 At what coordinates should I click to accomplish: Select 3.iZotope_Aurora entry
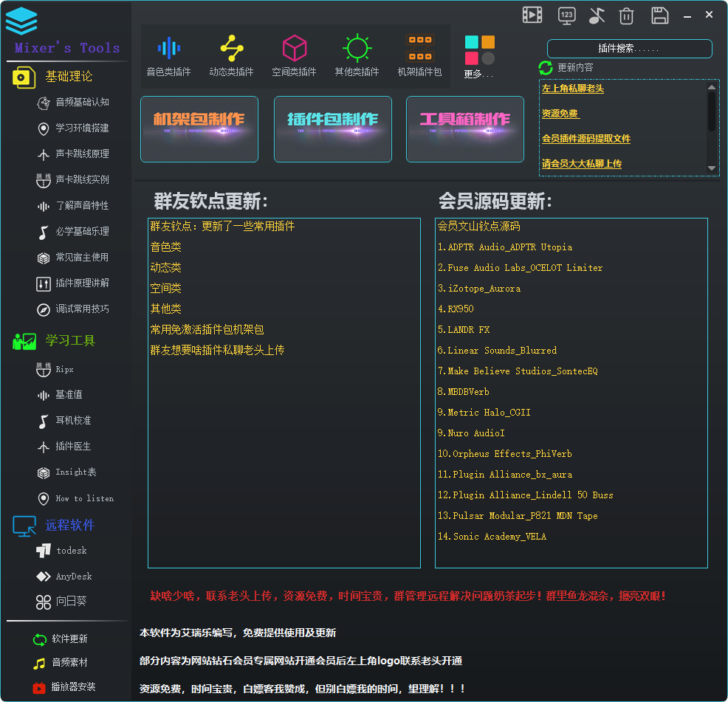coord(479,289)
